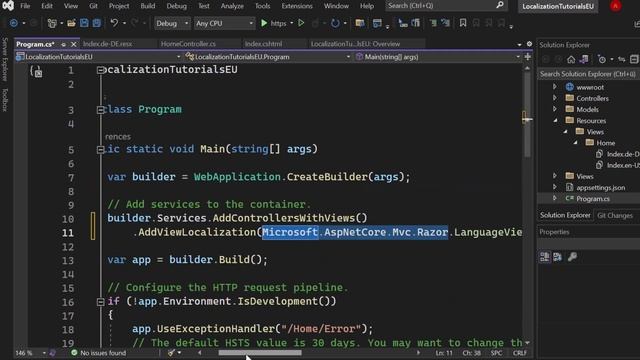Click the Collapse All icon in Solution Explorer

[x=634, y=60]
